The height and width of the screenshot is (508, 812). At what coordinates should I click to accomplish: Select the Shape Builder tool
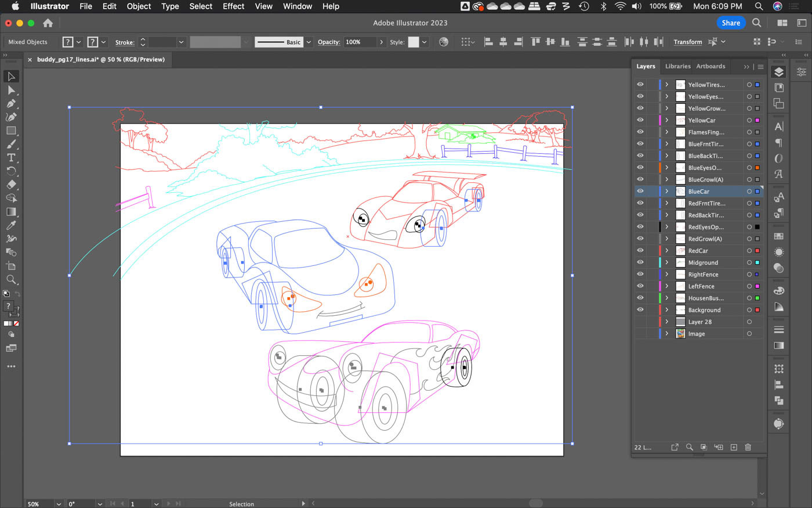[x=11, y=198]
